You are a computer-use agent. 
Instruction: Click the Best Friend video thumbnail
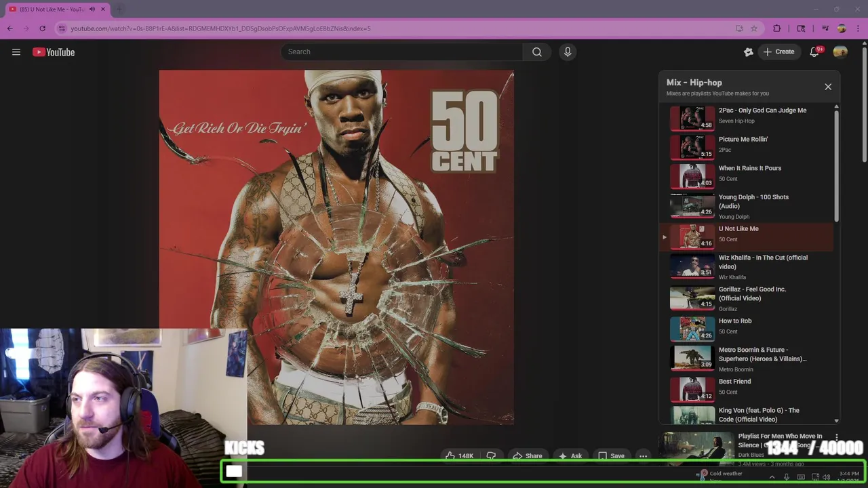[692, 389]
